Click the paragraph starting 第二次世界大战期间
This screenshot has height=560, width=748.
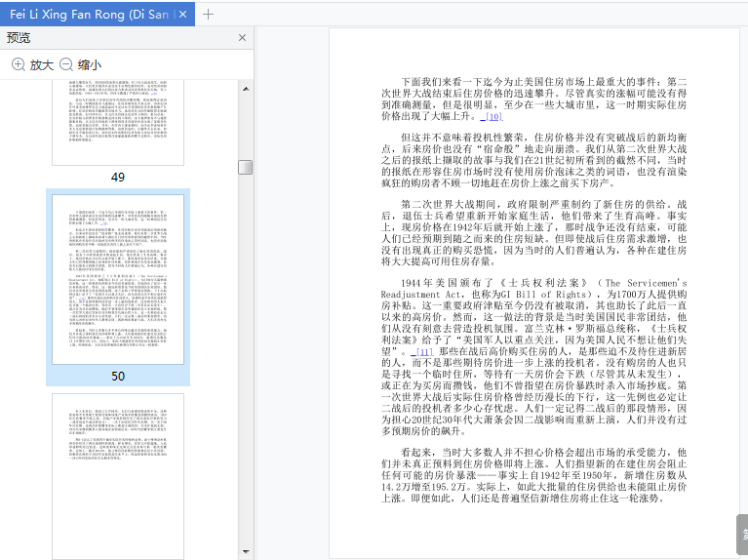coord(533,233)
